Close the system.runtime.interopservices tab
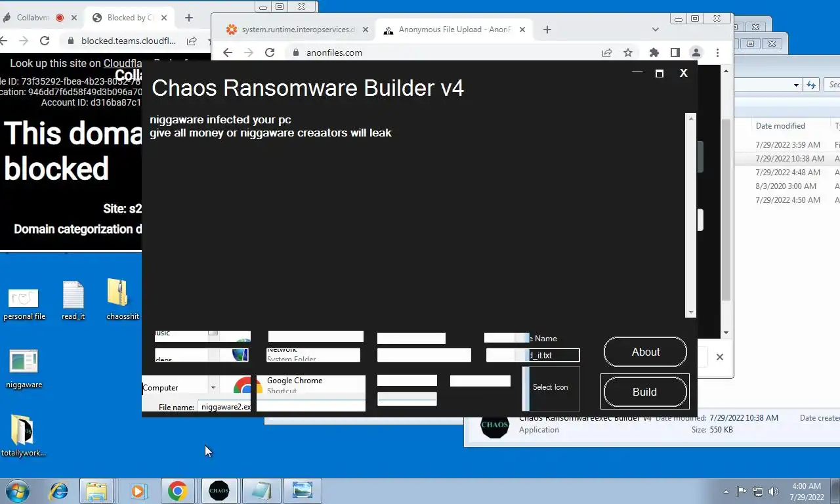 366,30
